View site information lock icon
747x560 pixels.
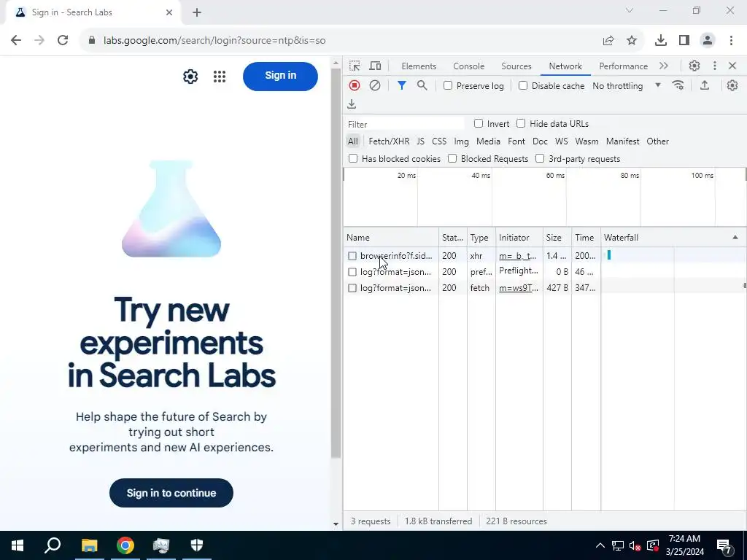(93, 40)
